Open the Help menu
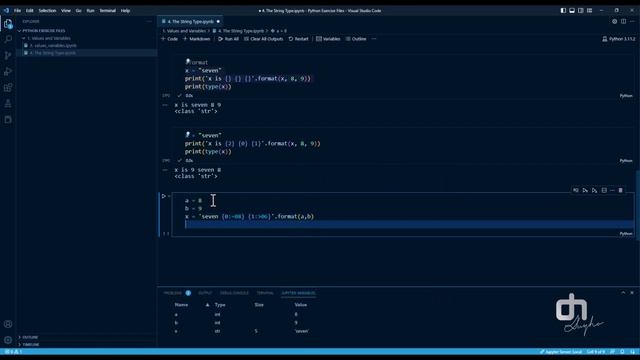 tap(125, 11)
